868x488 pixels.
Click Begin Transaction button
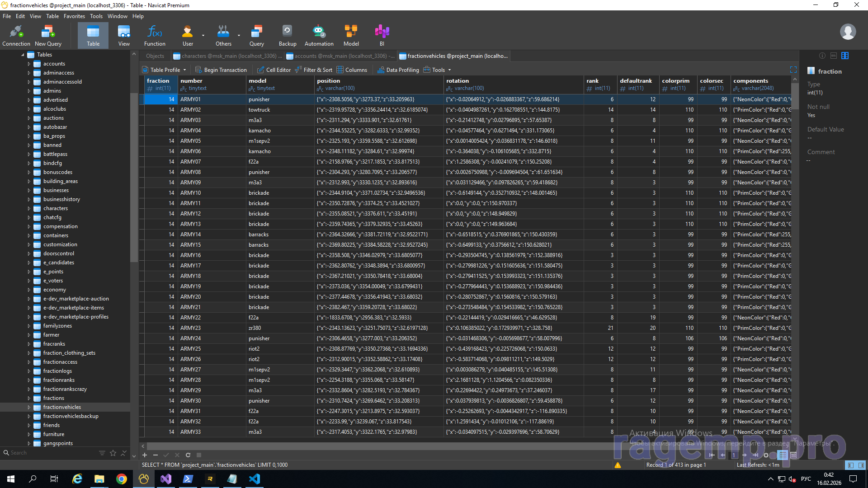221,70
